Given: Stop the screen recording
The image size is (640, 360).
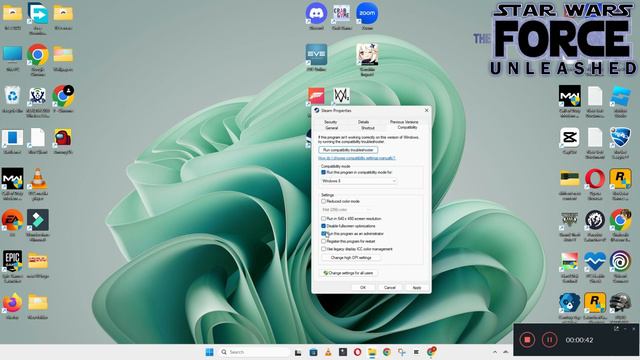Looking at the screenshot, I should [x=527, y=340].
